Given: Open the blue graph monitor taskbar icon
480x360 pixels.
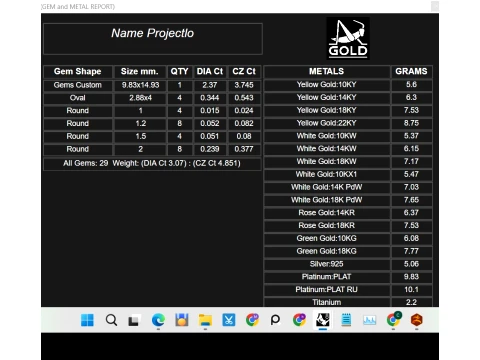Looking at the screenshot, I should coord(370,320).
